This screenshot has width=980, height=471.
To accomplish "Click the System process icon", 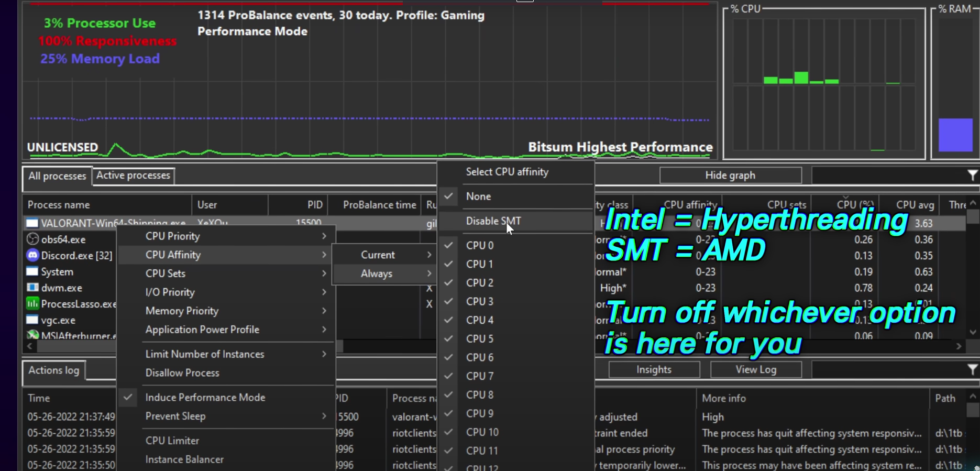I will click(x=32, y=271).
